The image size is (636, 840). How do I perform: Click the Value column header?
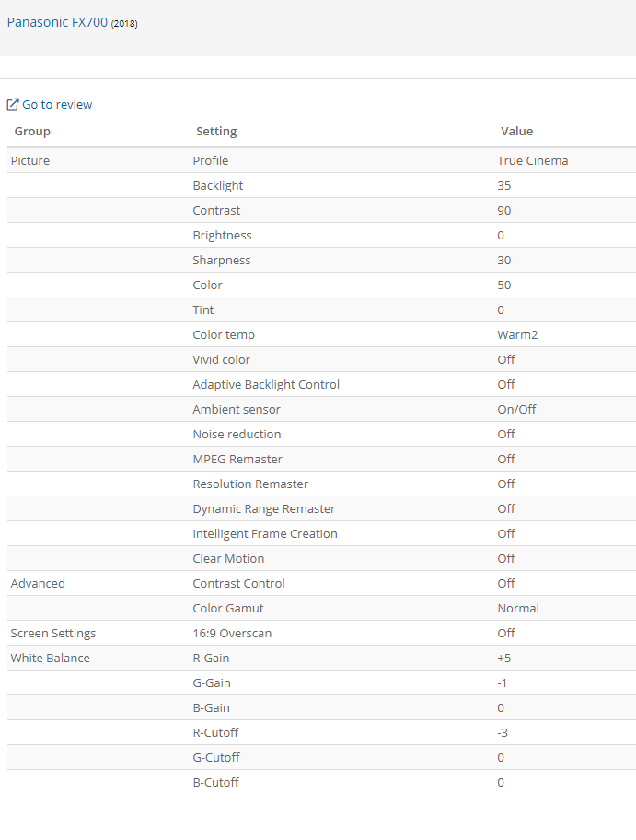(x=516, y=132)
